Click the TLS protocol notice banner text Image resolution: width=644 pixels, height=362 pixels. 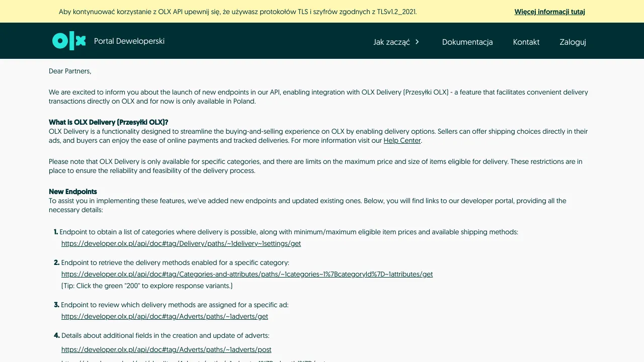coord(237,12)
